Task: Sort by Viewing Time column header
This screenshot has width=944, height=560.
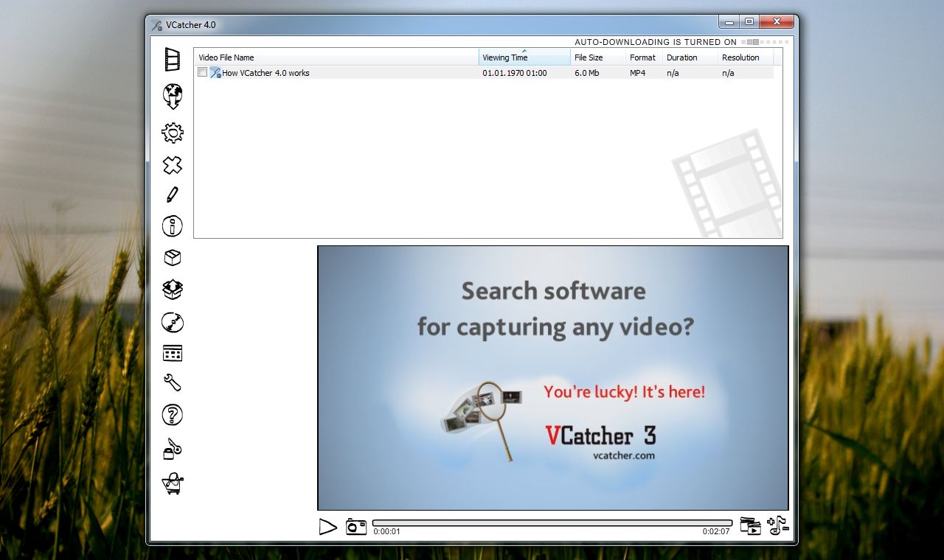Action: (x=524, y=57)
